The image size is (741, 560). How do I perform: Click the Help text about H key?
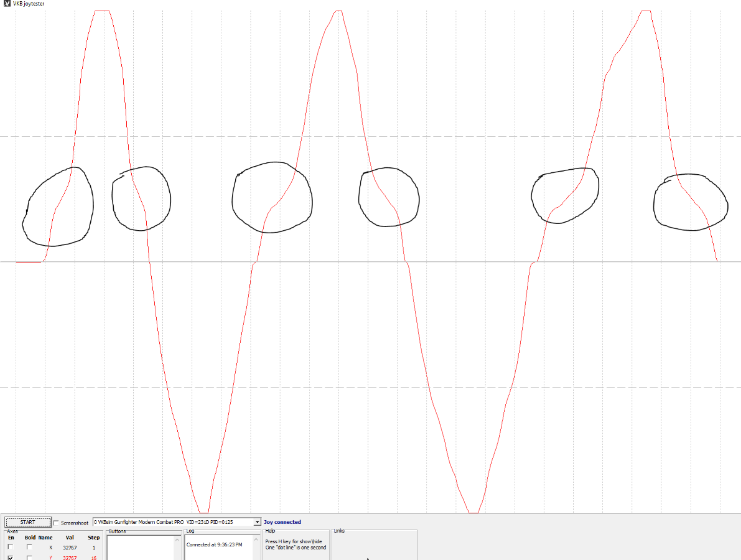[x=293, y=541]
